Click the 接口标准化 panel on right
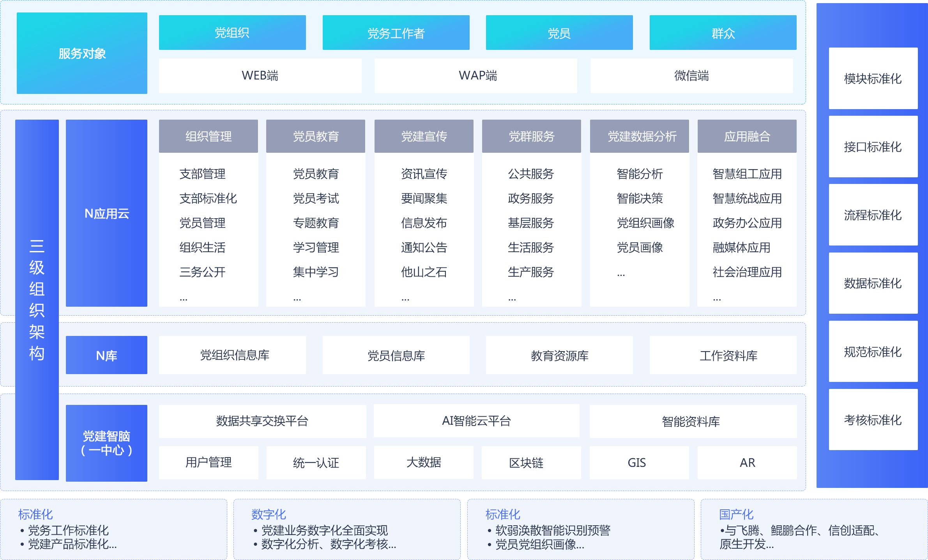This screenshot has height=560, width=928. coord(873,147)
